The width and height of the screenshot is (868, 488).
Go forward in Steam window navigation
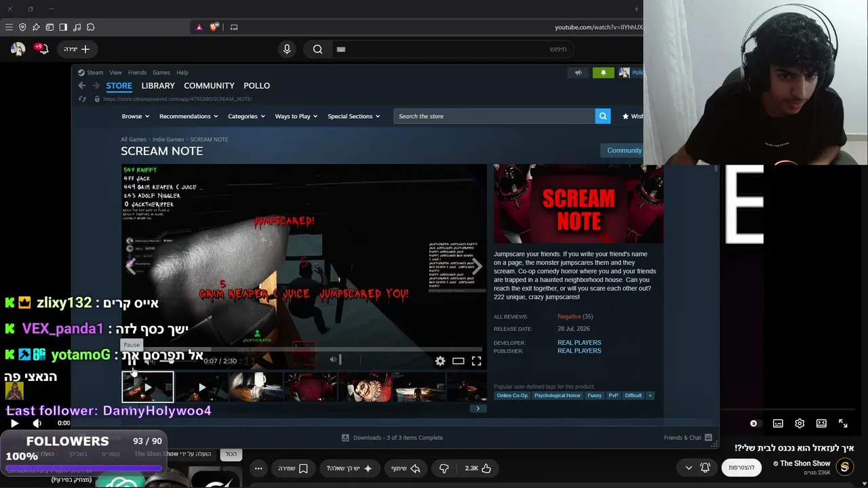tap(96, 85)
